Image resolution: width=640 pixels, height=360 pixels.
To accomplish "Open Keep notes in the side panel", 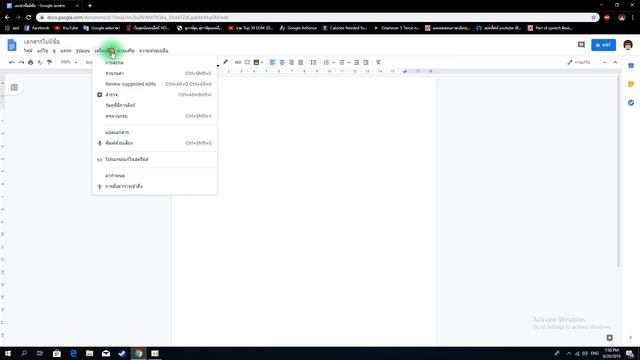I will 631,84.
